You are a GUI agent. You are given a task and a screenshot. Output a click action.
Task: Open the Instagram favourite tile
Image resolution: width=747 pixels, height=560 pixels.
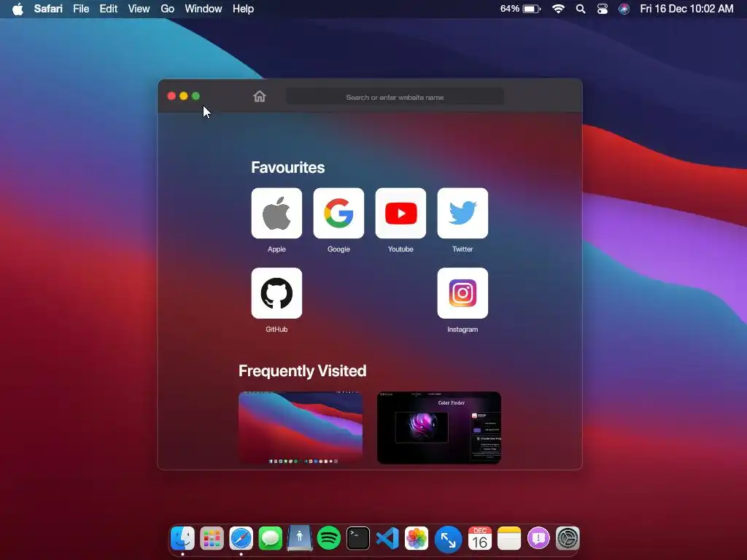point(462,293)
